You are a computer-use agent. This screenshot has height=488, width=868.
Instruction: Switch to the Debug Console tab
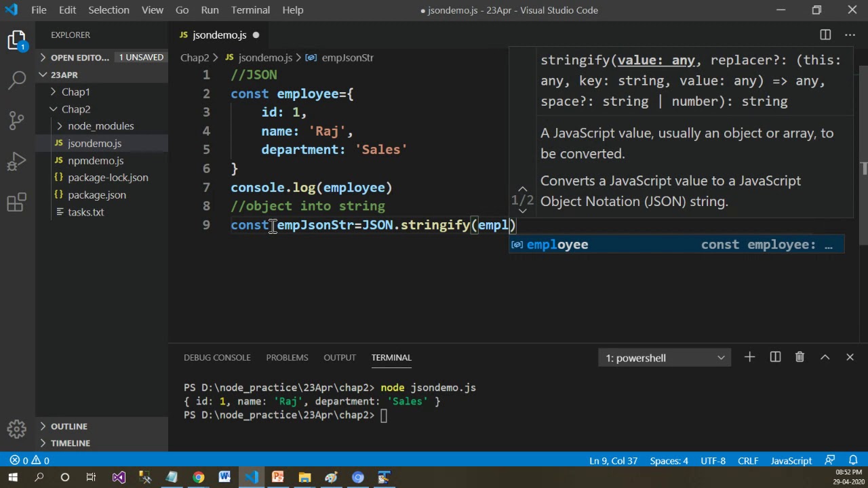pos(217,357)
